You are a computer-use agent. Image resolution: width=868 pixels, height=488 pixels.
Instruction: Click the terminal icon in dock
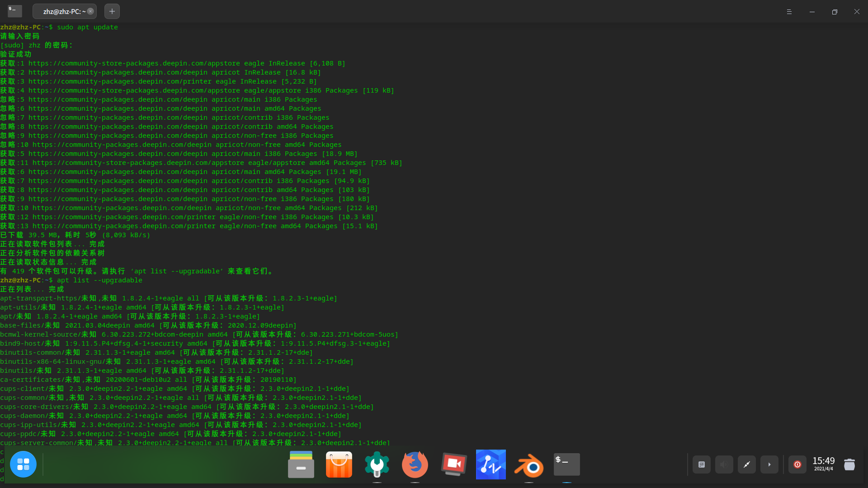tap(566, 464)
